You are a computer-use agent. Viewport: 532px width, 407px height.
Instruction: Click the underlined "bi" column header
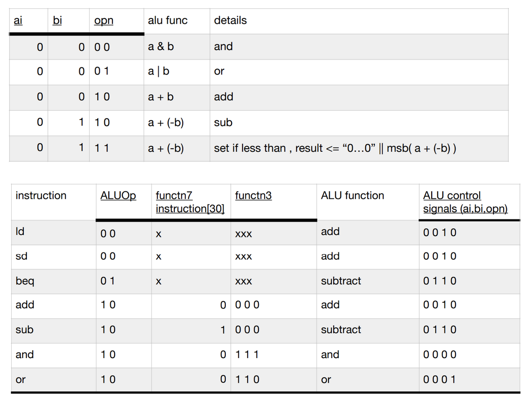point(57,20)
